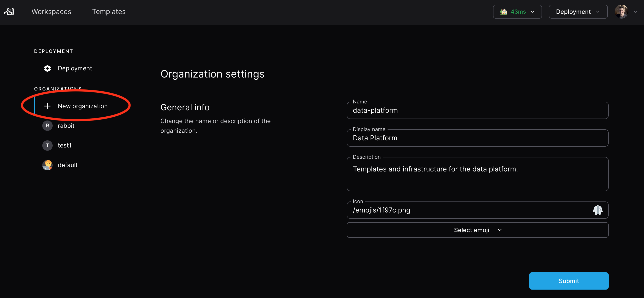Open the Select emoji dropdown
Image resolution: width=644 pixels, height=298 pixels.
(477, 230)
